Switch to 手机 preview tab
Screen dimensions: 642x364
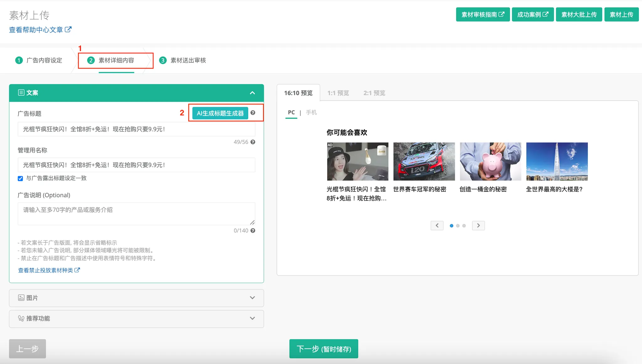tap(311, 112)
